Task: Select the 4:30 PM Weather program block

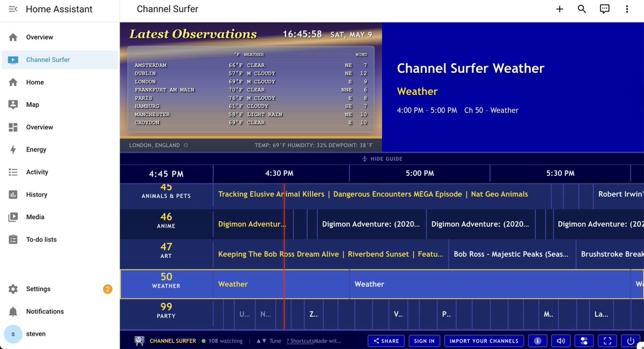Action: pyautogui.click(x=281, y=284)
